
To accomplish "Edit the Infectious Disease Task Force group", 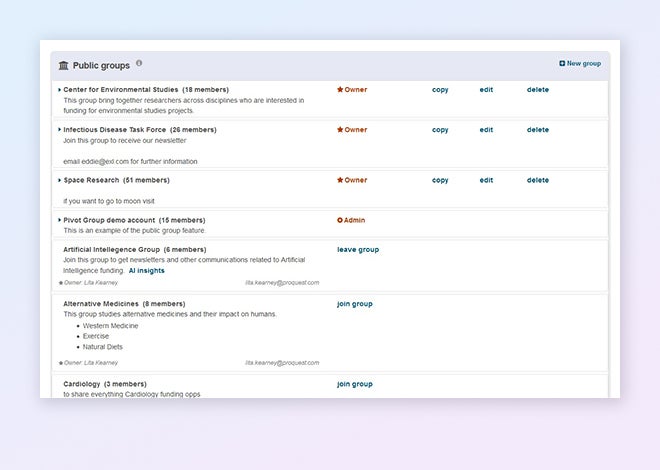I will (486, 130).
